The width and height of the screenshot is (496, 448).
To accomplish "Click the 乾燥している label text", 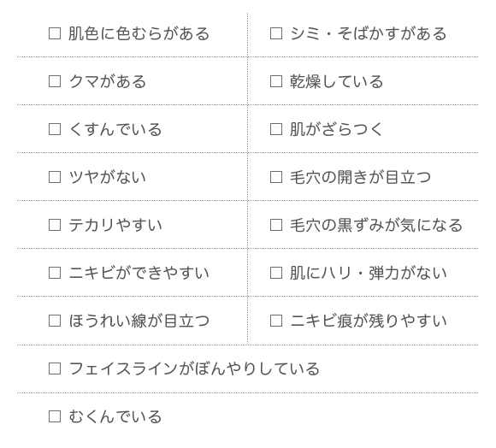I will point(337,81).
